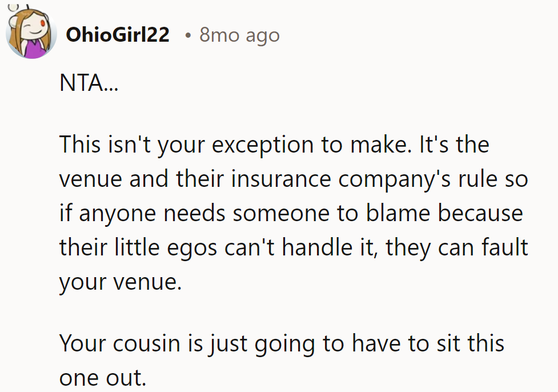Image resolution: width=558 pixels, height=392 pixels.
Task: Click the 'your venue.' line ending
Action: (x=120, y=282)
